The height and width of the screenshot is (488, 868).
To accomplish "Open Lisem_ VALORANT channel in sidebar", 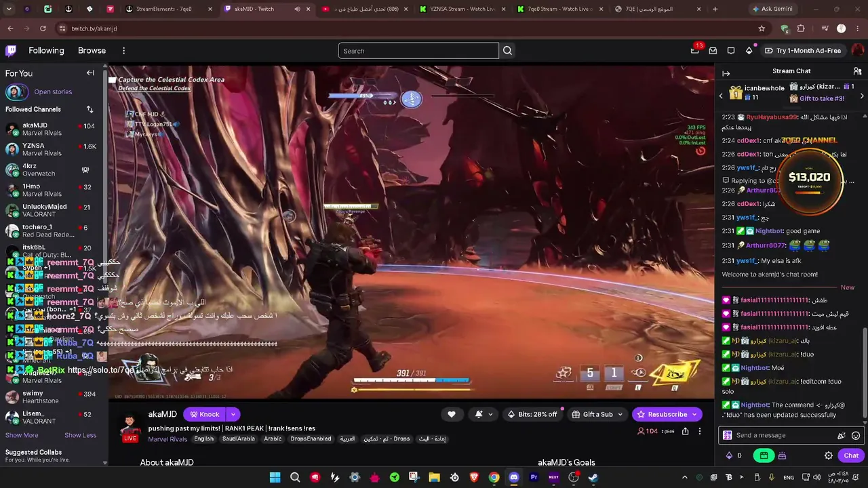I will point(50,418).
